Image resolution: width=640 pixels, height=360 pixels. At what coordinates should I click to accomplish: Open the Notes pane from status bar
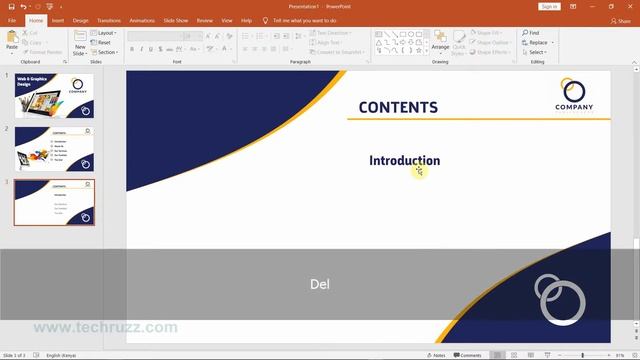[x=436, y=355]
